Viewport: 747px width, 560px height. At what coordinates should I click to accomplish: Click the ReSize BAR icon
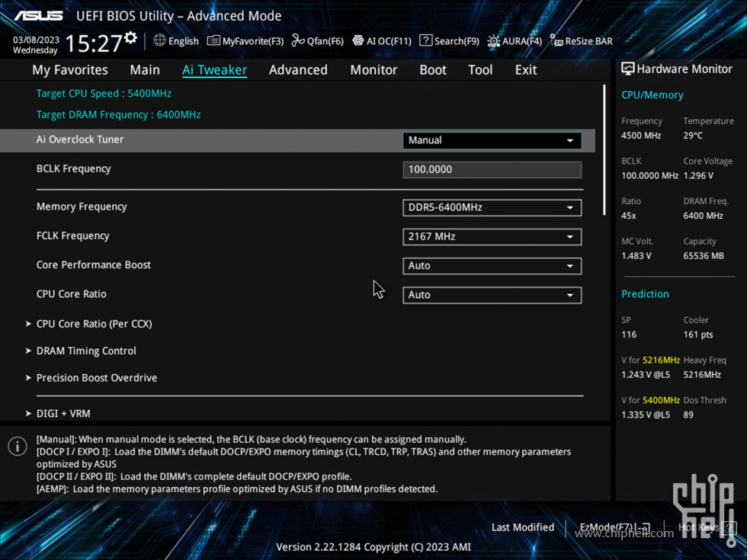(x=556, y=41)
